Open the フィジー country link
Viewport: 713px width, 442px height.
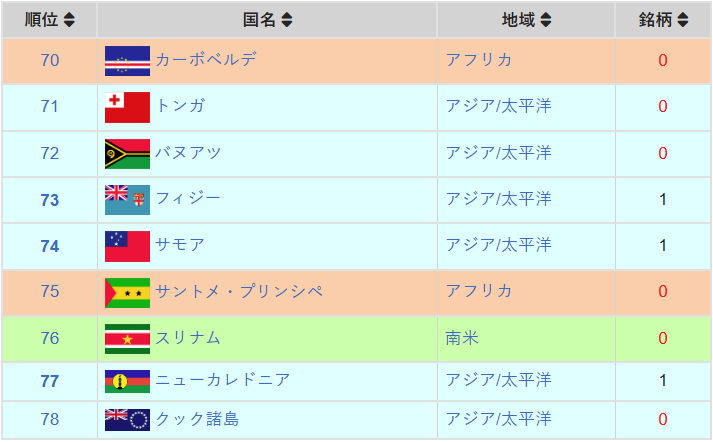[188, 198]
